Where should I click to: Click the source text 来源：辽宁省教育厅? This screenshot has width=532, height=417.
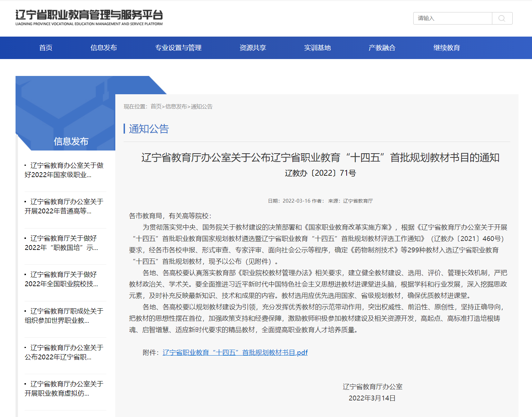point(350,201)
